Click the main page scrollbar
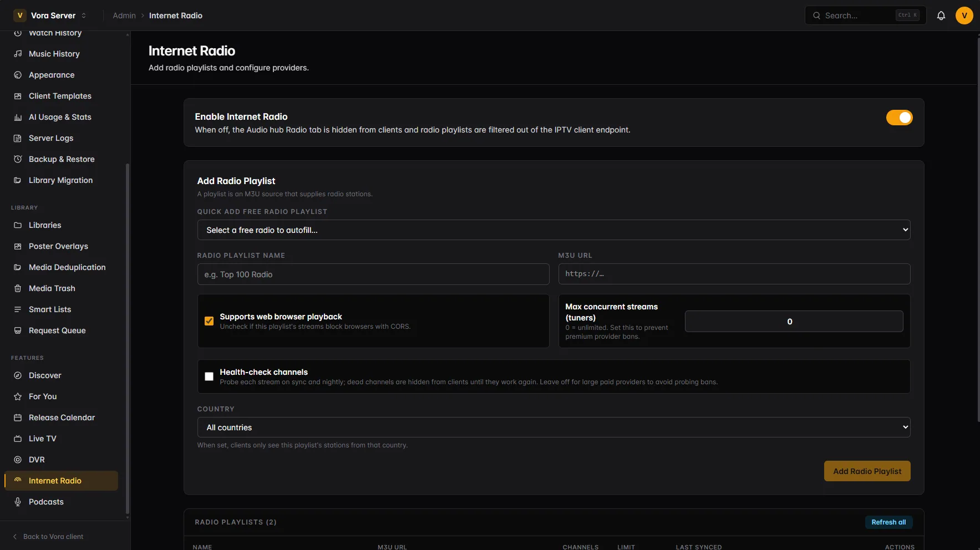980x550 pixels. click(978, 229)
